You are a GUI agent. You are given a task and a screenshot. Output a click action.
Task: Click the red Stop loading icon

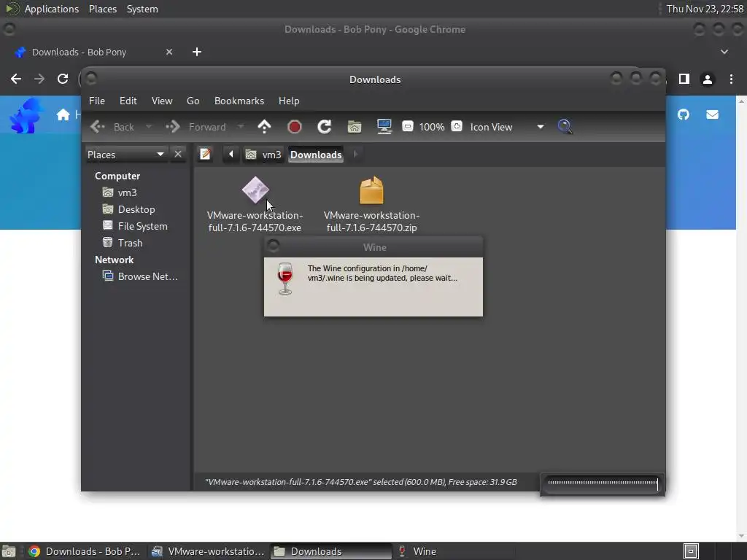click(295, 127)
